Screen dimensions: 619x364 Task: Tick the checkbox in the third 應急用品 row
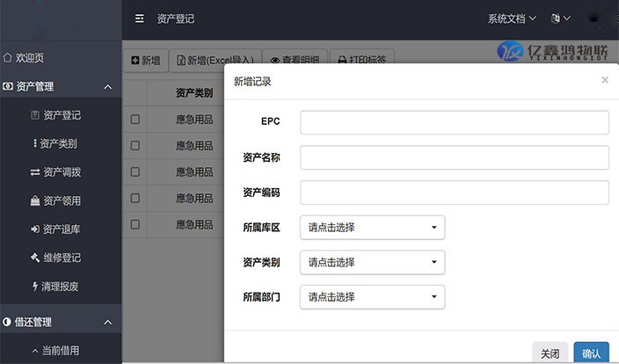click(135, 171)
